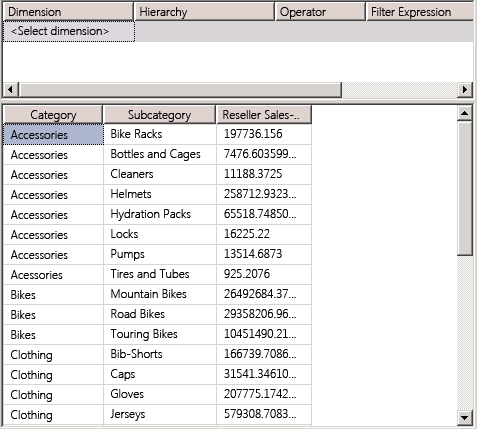This screenshot has width=477, height=429.
Task: Select the Hydration Packs cell
Action: [160, 214]
